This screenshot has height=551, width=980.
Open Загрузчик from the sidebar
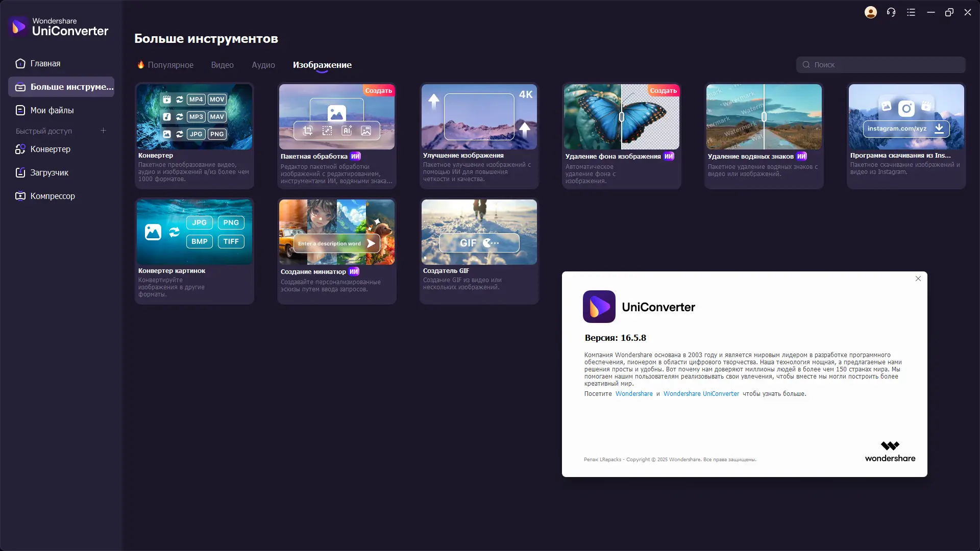click(x=49, y=172)
